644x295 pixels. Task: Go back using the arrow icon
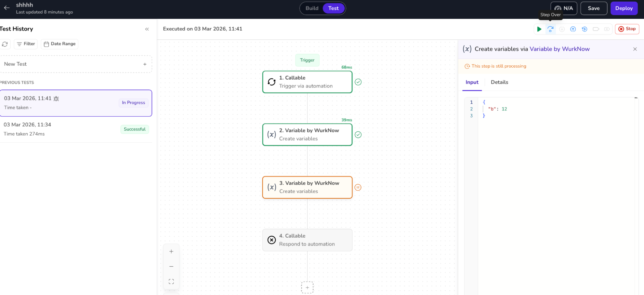tap(7, 8)
